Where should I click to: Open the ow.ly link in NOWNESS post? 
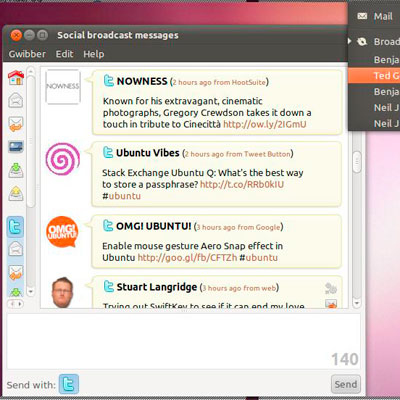tap(265, 124)
